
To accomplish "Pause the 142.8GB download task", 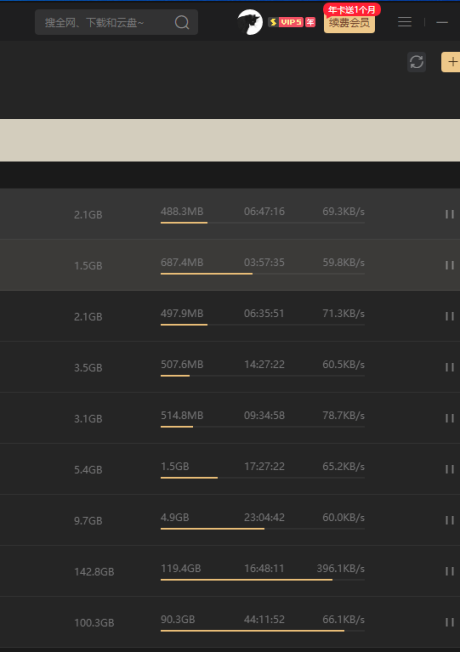I will pyautogui.click(x=450, y=571).
